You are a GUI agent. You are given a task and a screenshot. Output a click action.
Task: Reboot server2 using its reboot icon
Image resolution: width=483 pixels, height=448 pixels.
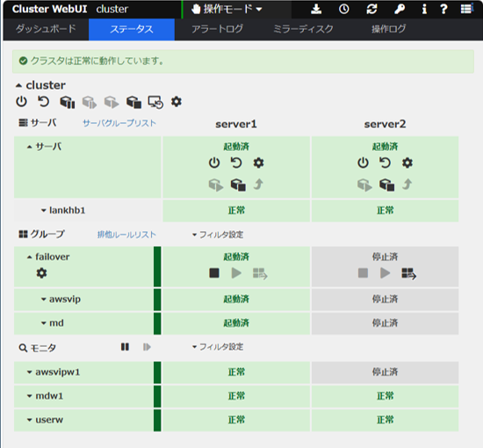click(x=385, y=163)
